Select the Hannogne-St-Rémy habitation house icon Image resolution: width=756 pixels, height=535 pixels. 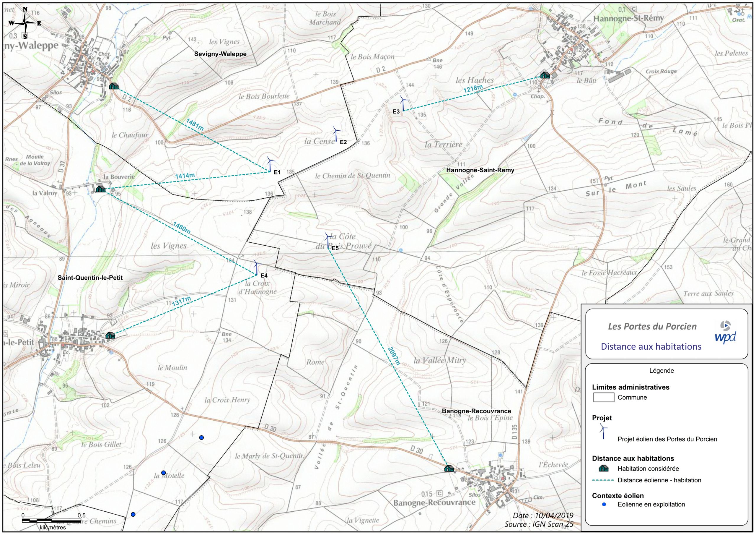click(545, 75)
